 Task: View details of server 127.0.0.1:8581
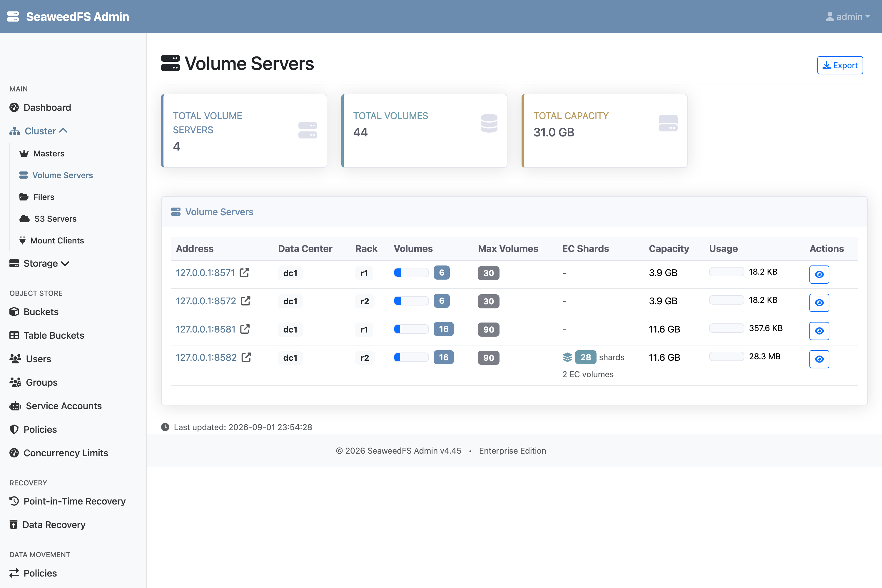(819, 331)
